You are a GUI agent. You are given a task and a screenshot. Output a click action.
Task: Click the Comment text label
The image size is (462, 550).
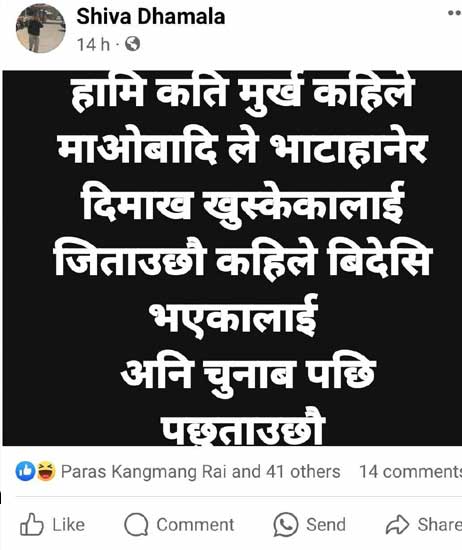(195, 525)
